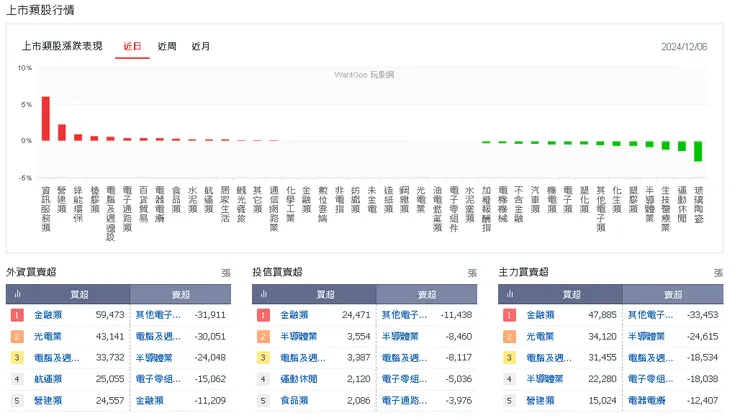Open 航運類 link in 外資買賣超 table
This screenshot has width=740, height=420.
tap(48, 379)
